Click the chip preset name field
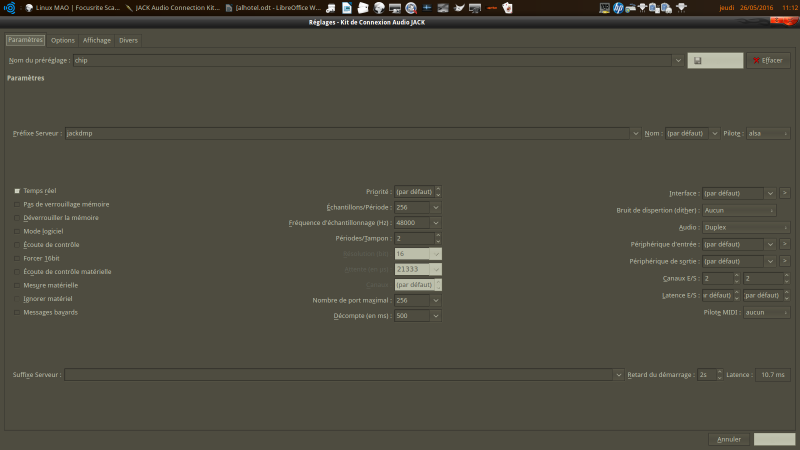Viewport: 800px width, 450px height. coord(372,60)
